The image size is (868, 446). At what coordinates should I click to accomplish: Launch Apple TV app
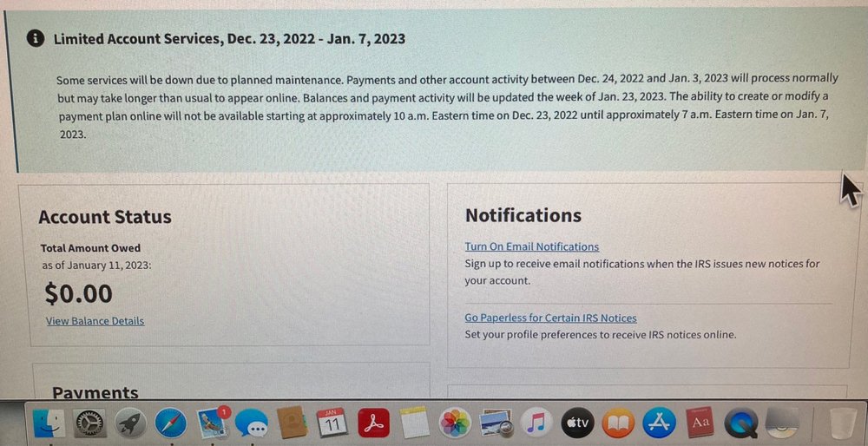pos(578,423)
